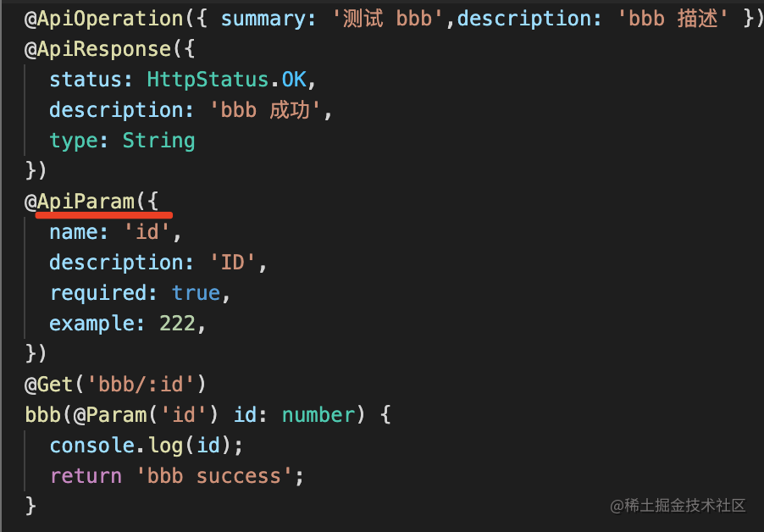The height and width of the screenshot is (532, 764).
Task: Click the 'bbb 描述' description string
Action: pos(673,19)
